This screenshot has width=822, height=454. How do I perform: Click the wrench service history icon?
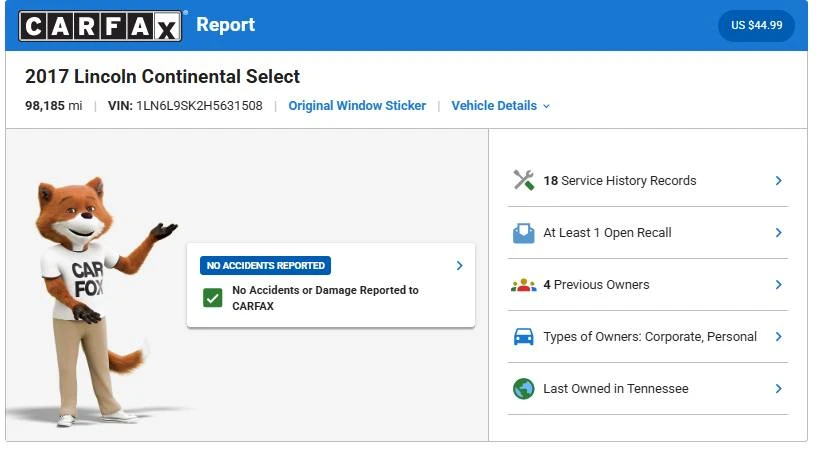point(523,180)
